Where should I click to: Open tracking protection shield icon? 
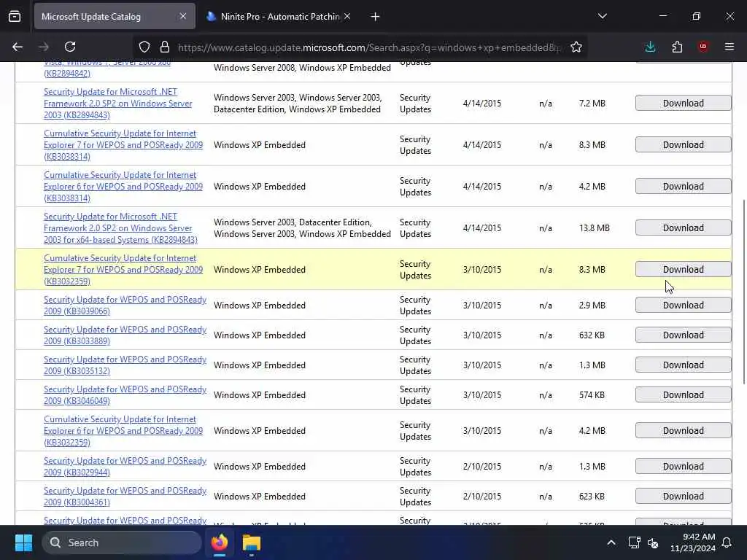(x=144, y=47)
